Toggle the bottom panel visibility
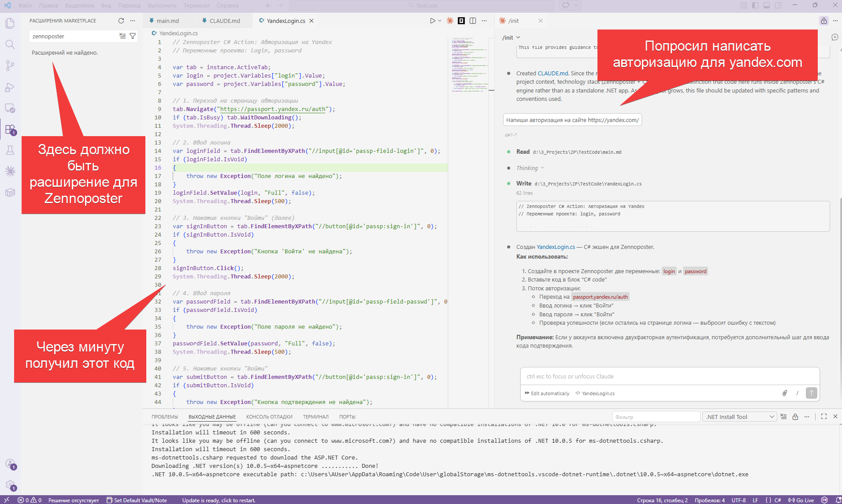 click(x=767, y=5)
